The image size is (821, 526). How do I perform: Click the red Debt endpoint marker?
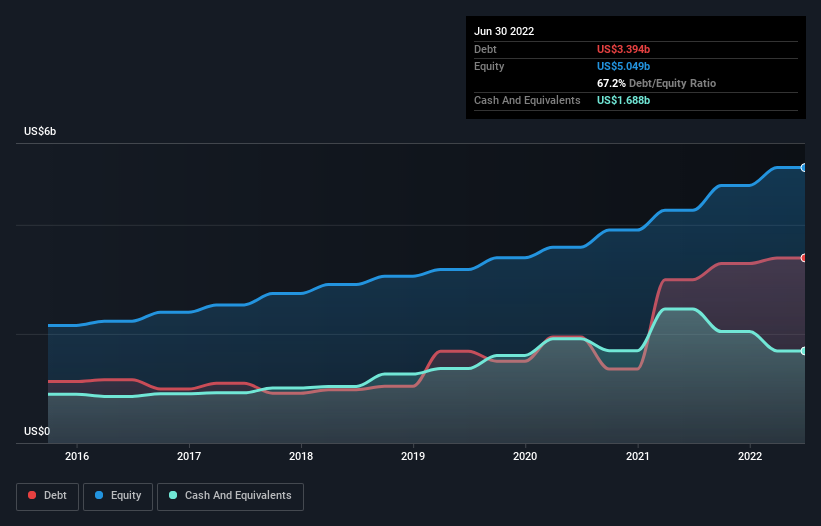[804, 258]
